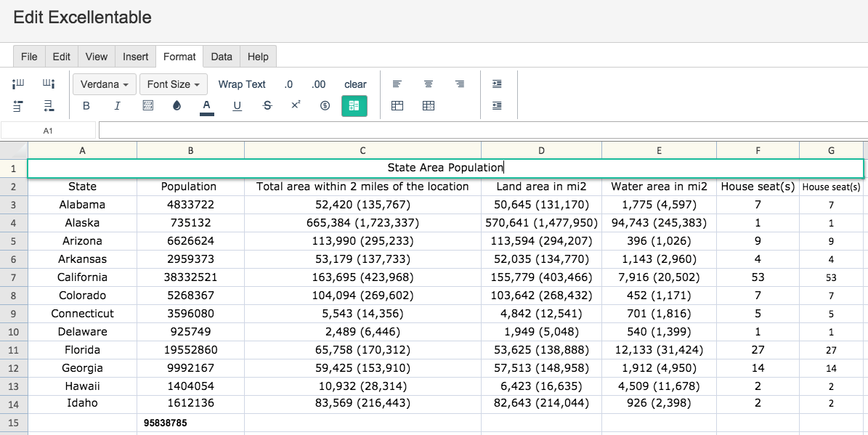Image resolution: width=868 pixels, height=435 pixels.
Task: Toggle bold formatting
Action: [x=86, y=106]
